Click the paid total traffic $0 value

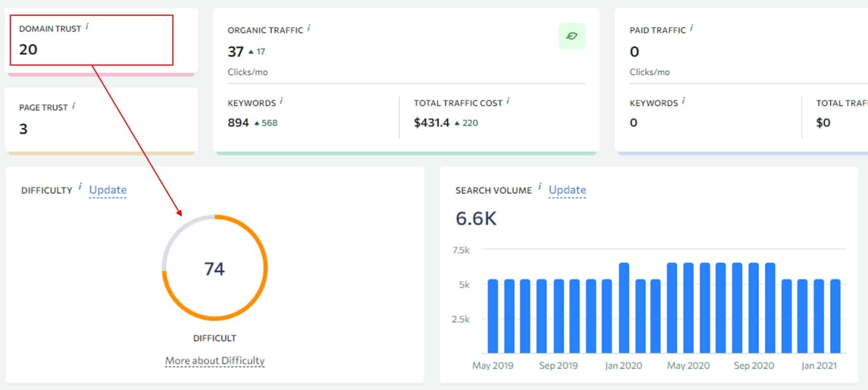click(823, 122)
